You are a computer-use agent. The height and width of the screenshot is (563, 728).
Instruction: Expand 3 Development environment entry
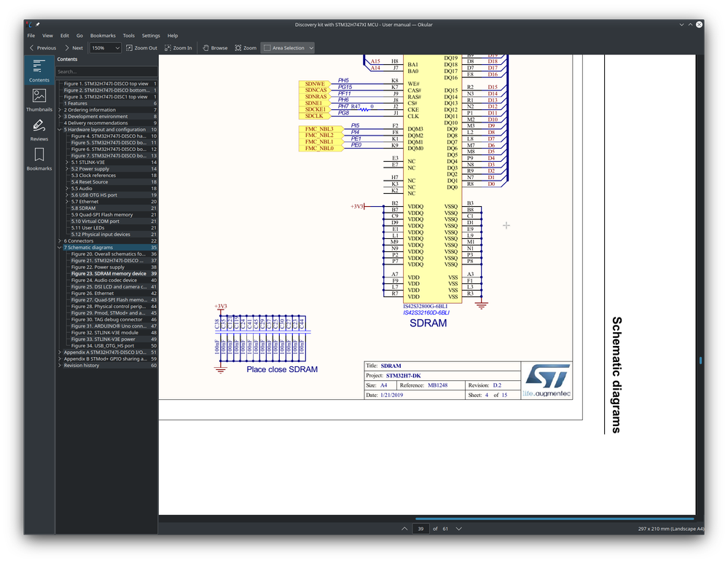pyautogui.click(x=60, y=117)
